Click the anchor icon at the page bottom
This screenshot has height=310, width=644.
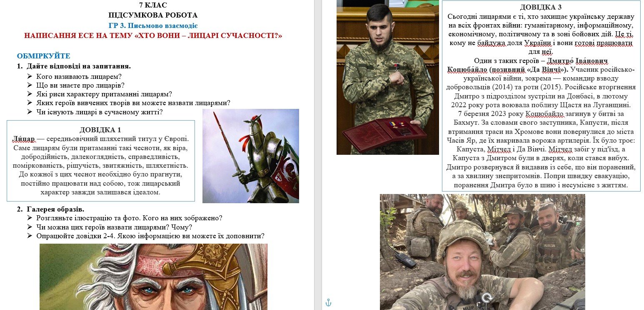(328, 302)
